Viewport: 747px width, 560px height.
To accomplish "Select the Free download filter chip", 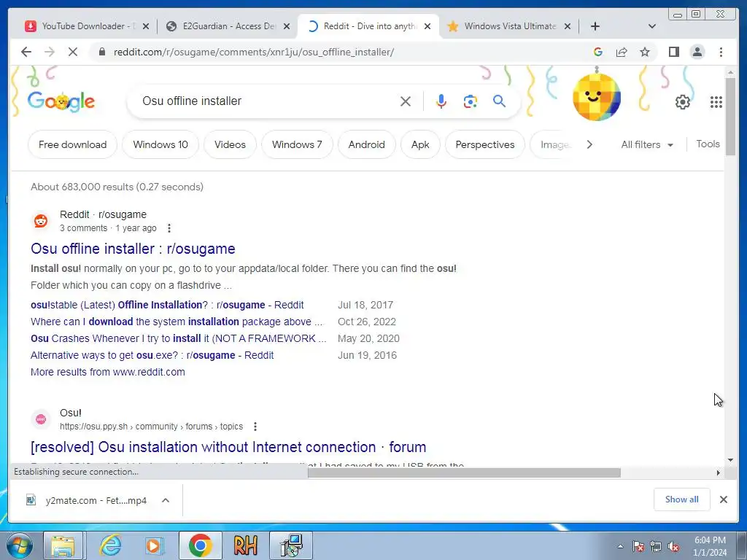I will [72, 144].
